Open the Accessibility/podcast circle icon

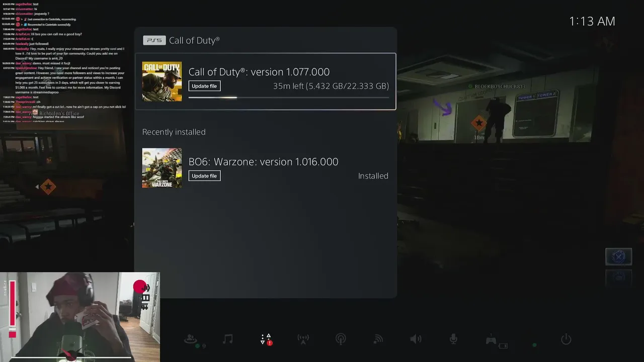pos(341,339)
